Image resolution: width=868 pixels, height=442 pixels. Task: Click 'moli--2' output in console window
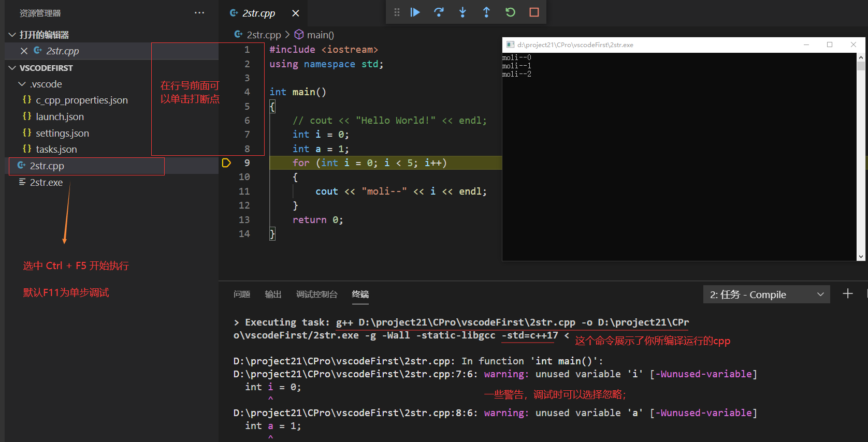click(516, 74)
